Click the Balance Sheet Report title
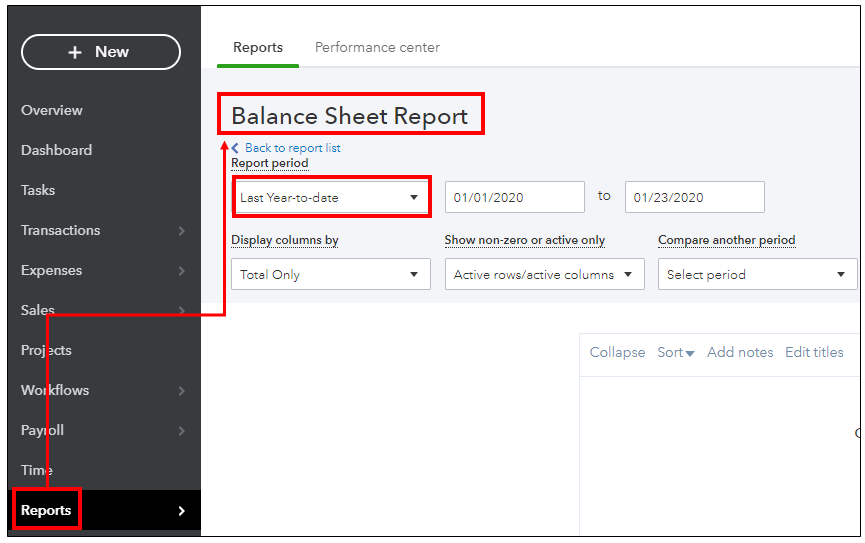 pyautogui.click(x=350, y=116)
